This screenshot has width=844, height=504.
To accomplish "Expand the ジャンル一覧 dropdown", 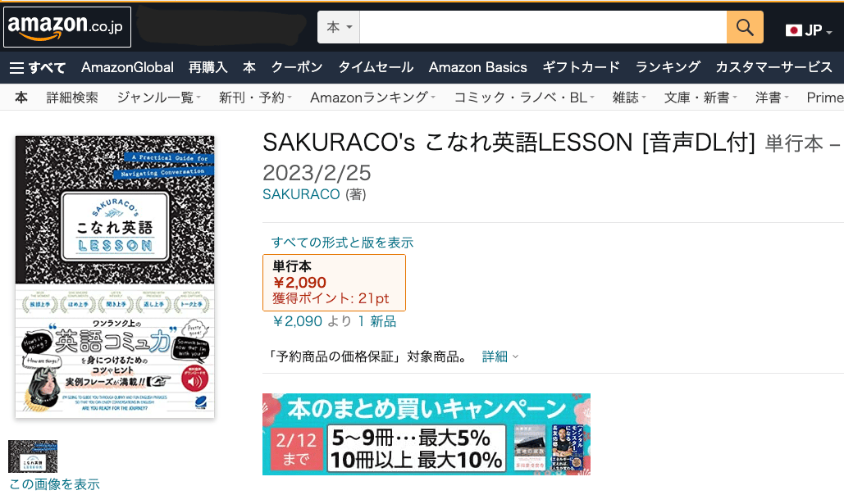I will tap(159, 98).
